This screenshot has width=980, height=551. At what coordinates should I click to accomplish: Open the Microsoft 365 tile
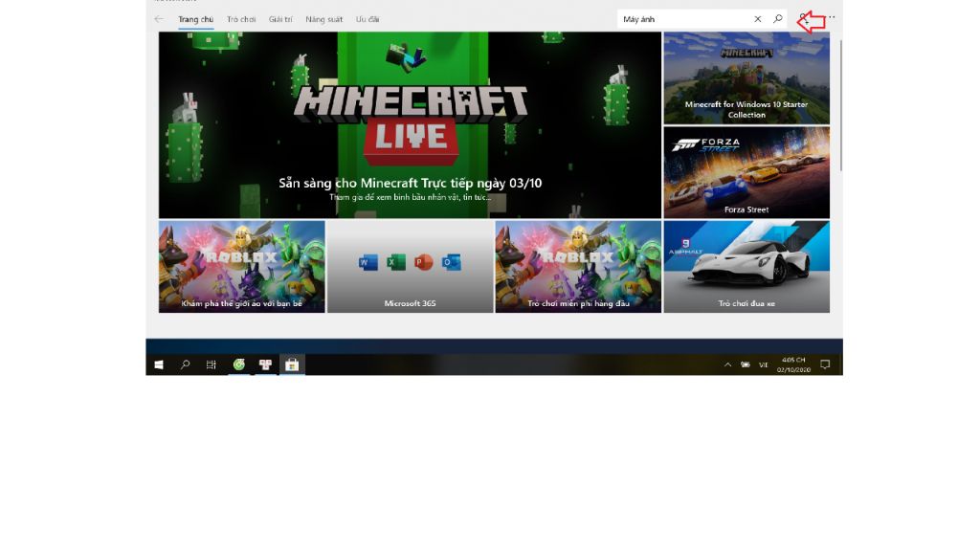[x=410, y=267]
